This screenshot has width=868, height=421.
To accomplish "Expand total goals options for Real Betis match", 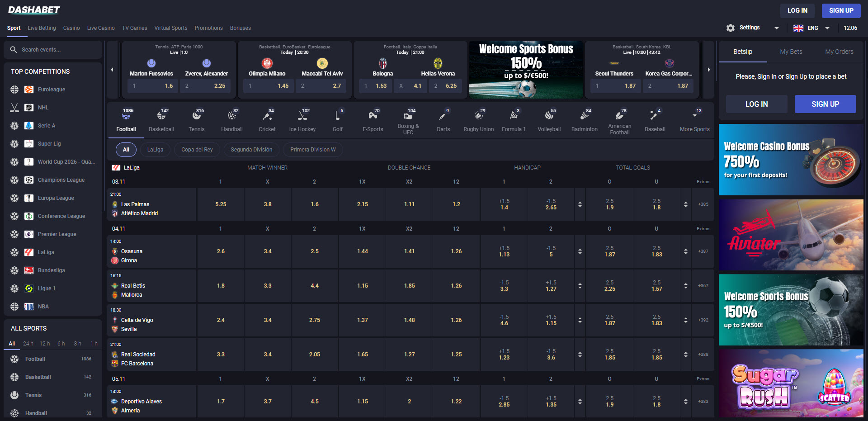I will 686,286.
